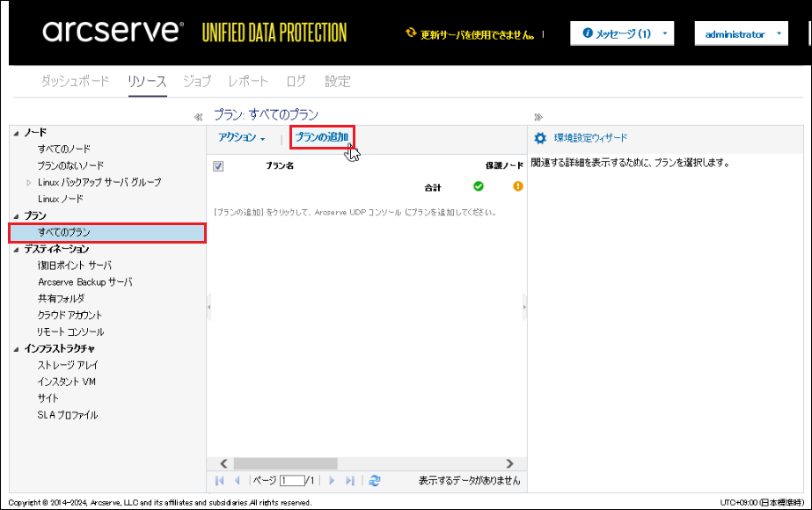Click プランの追加 button
812x510 pixels.
pos(322,137)
